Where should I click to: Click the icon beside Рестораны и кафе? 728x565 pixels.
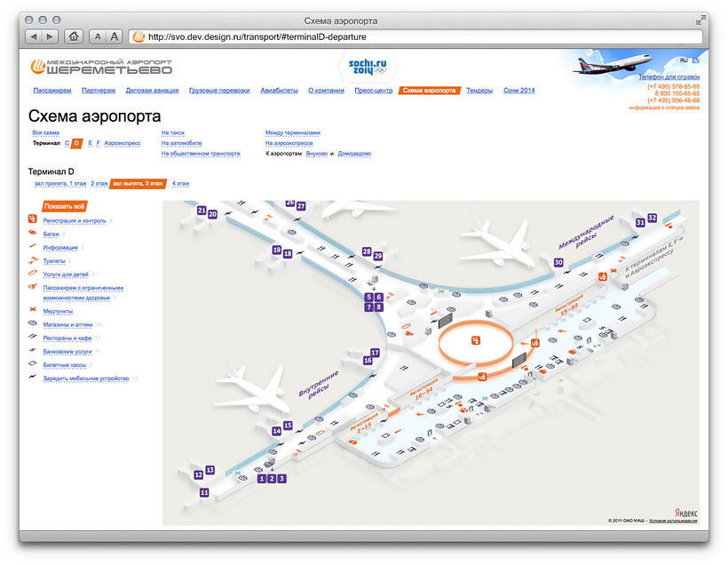click(x=33, y=337)
